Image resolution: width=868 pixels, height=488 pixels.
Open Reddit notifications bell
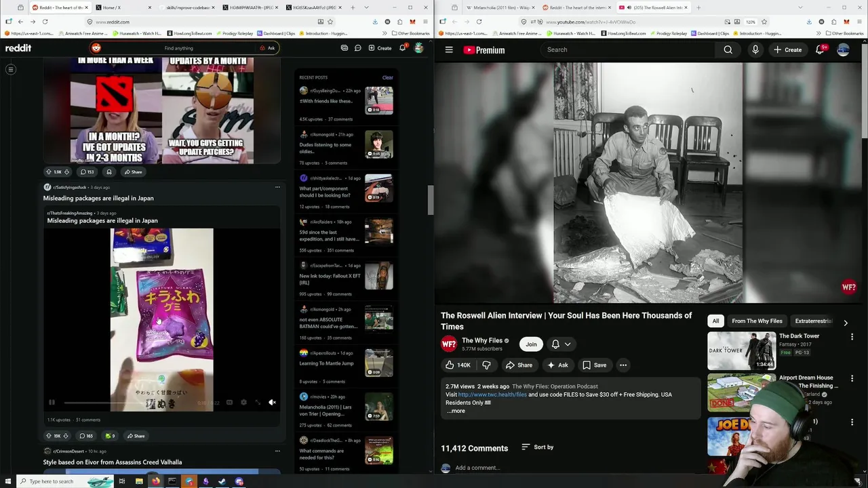tap(402, 48)
